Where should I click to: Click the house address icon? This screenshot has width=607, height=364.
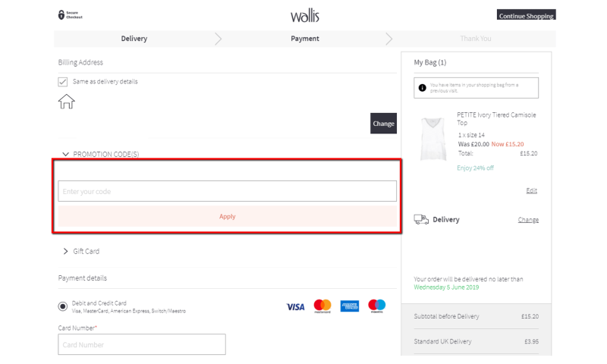[67, 101]
